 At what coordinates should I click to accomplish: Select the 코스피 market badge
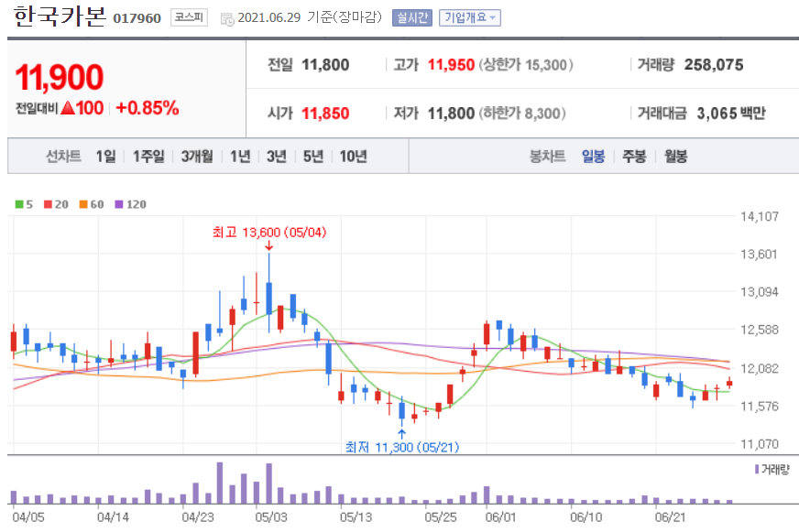(x=189, y=17)
